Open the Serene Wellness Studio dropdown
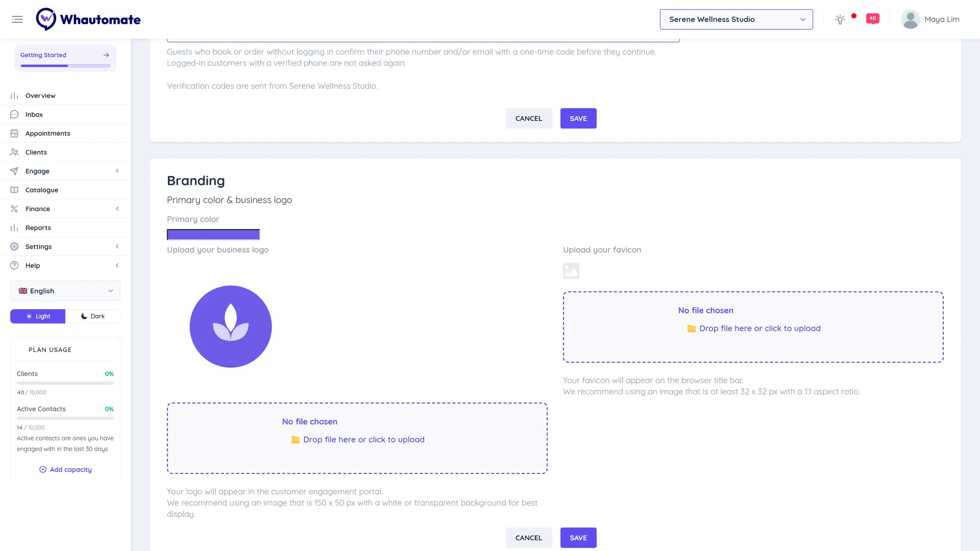This screenshot has width=980, height=551. 736,19
